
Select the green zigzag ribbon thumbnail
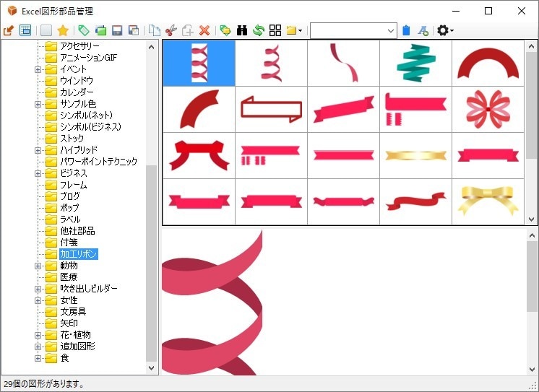pos(415,63)
